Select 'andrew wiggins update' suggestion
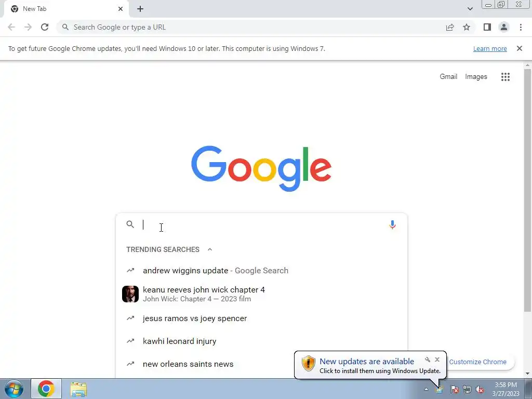Screen dimensions: 532x399 pos(261,270)
